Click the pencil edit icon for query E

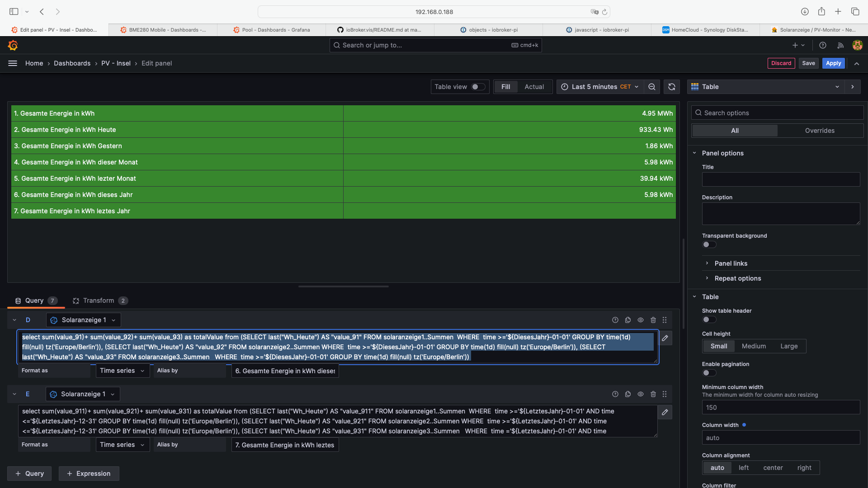pos(665,412)
